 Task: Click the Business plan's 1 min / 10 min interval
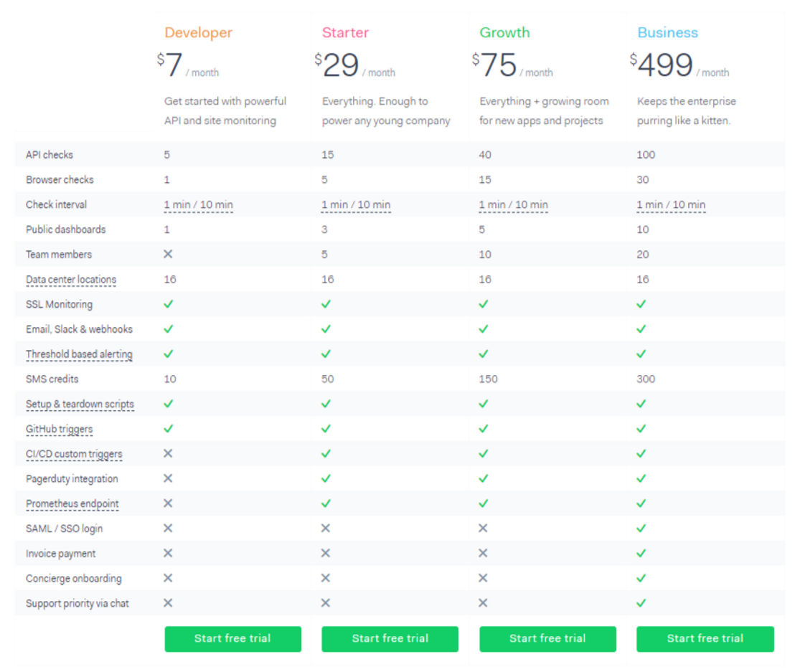pyautogui.click(x=671, y=204)
